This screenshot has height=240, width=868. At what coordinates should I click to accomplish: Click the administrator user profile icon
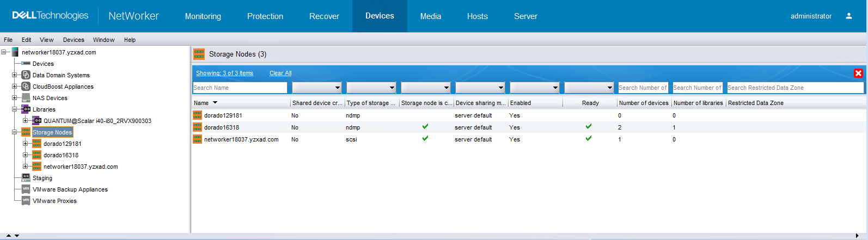coord(848,16)
